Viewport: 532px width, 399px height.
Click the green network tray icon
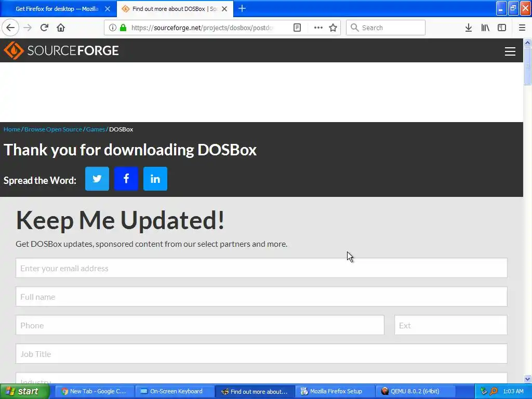coord(484,391)
